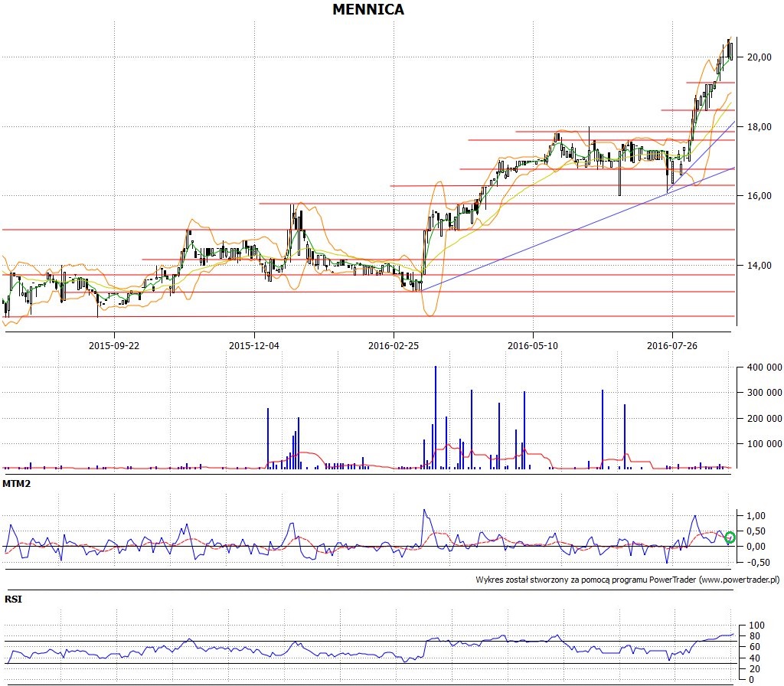Click the 200 000 volume axis label
The height and width of the screenshot is (686, 784).
click(765, 419)
